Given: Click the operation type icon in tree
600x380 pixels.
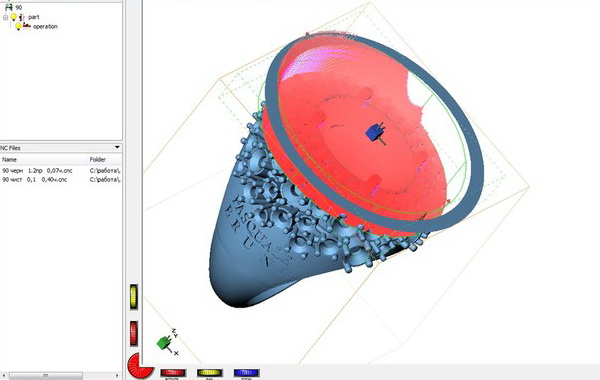Looking at the screenshot, I should [x=27, y=26].
